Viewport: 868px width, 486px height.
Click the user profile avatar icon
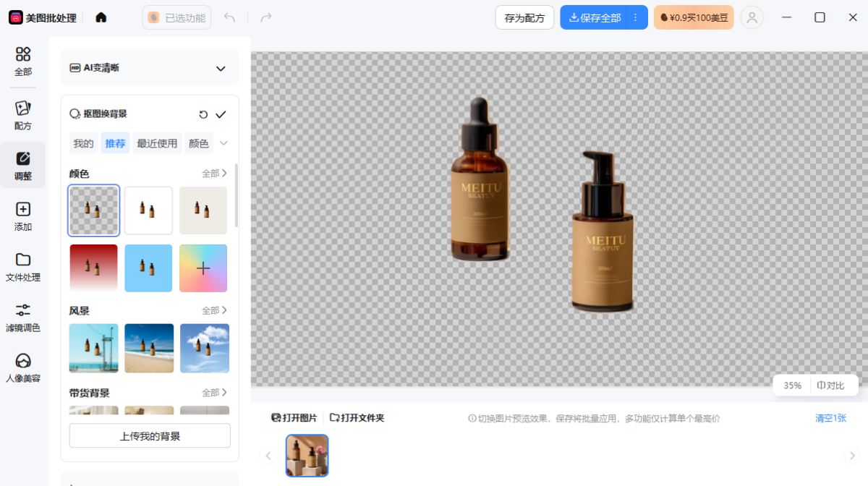pyautogui.click(x=752, y=17)
